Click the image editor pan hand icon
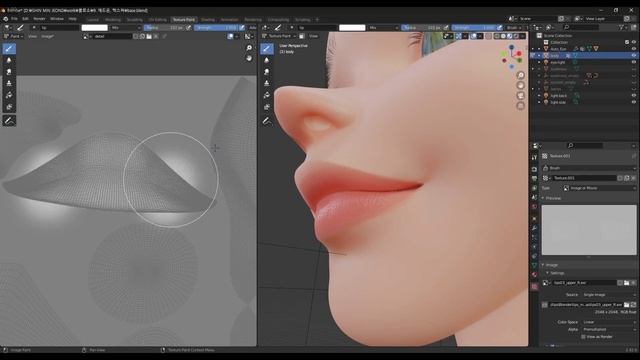This screenshot has height=360, width=640. point(249,58)
